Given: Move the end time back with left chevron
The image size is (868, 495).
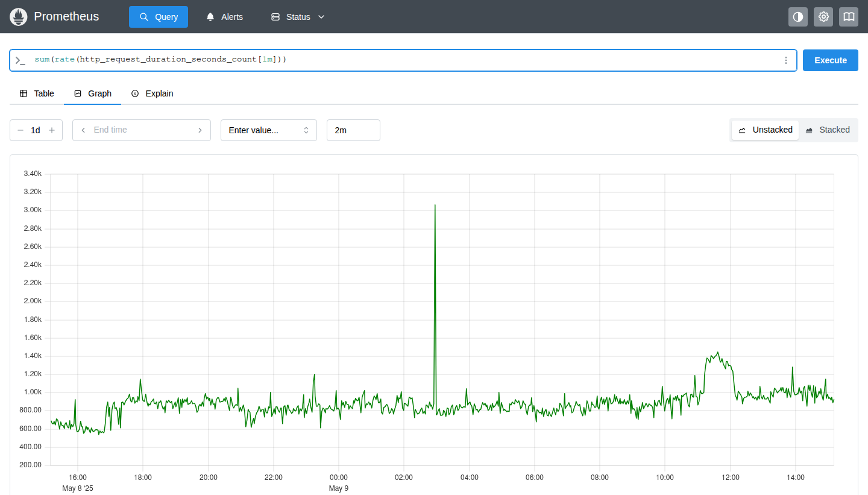Looking at the screenshot, I should pos(83,130).
